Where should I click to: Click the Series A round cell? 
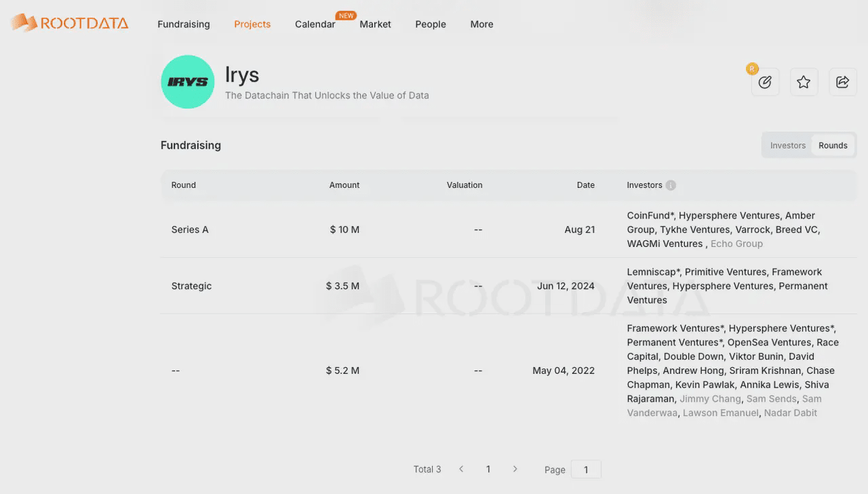(190, 229)
